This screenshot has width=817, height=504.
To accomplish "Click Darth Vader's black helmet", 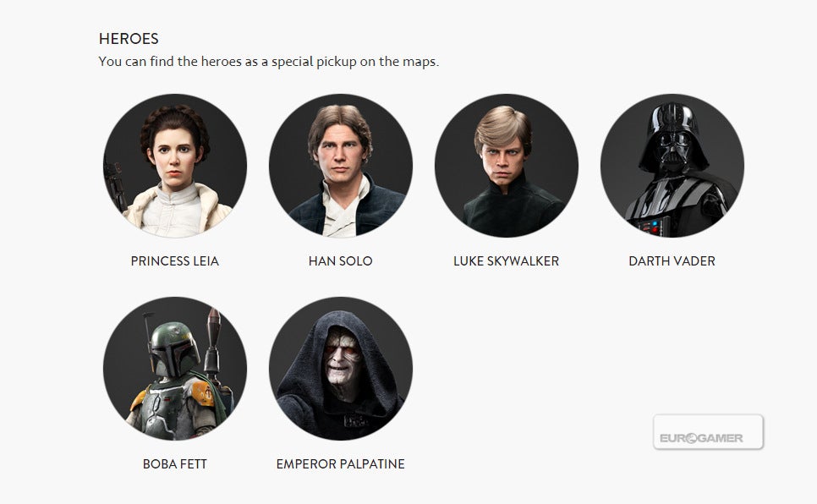I will click(674, 136).
